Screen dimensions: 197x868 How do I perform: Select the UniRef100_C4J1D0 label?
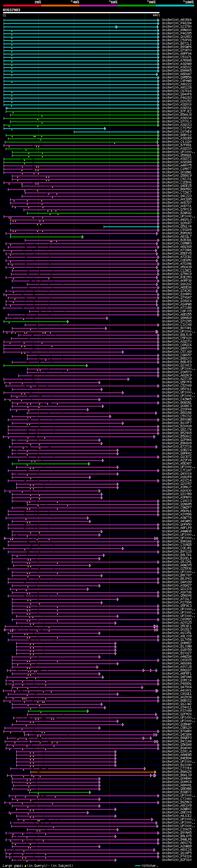[x=177, y=142]
